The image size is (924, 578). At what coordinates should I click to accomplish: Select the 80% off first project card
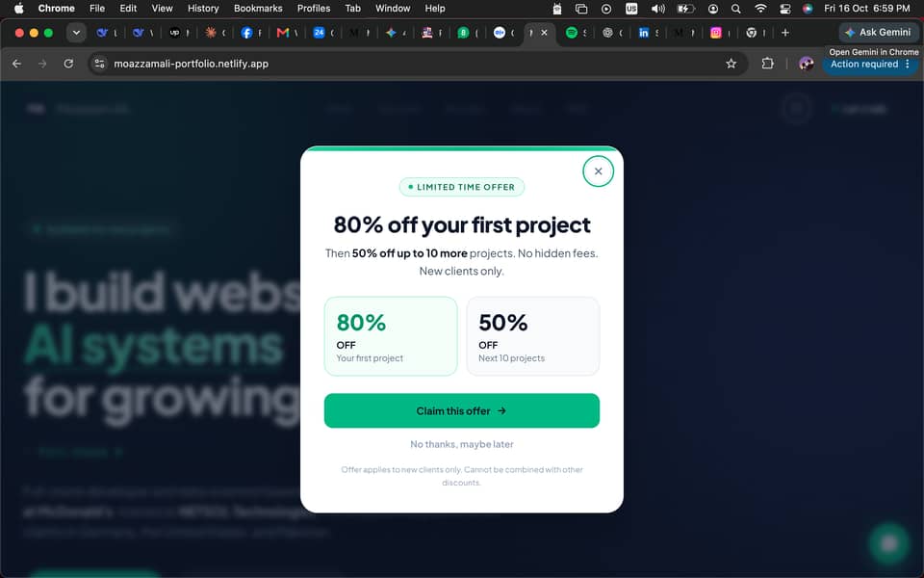[391, 336]
